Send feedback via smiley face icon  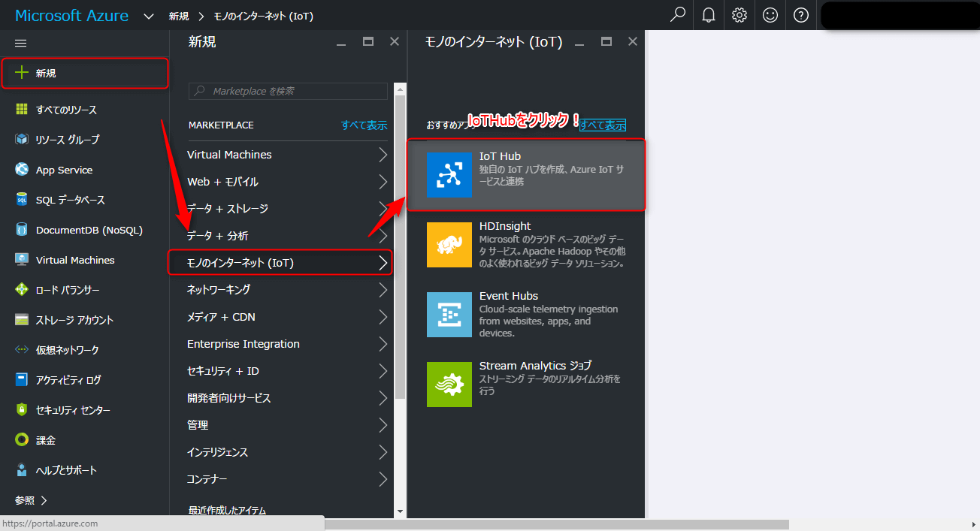coord(770,15)
